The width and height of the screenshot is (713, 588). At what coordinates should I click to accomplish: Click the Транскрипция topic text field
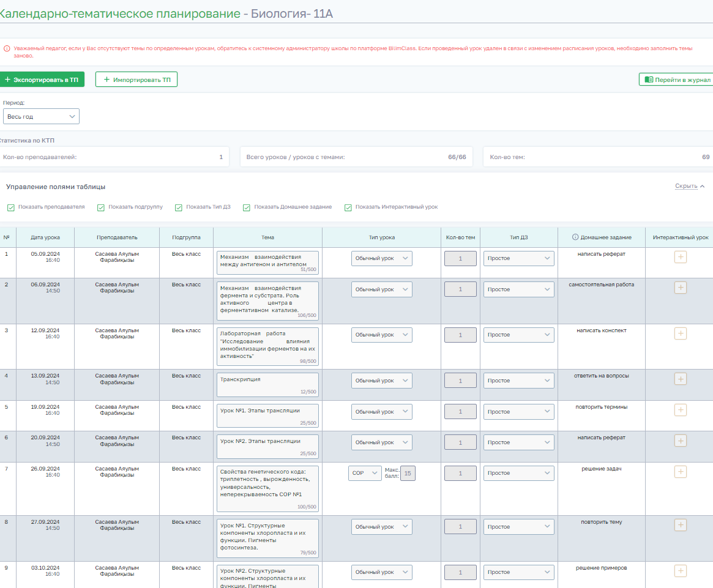pos(267,384)
